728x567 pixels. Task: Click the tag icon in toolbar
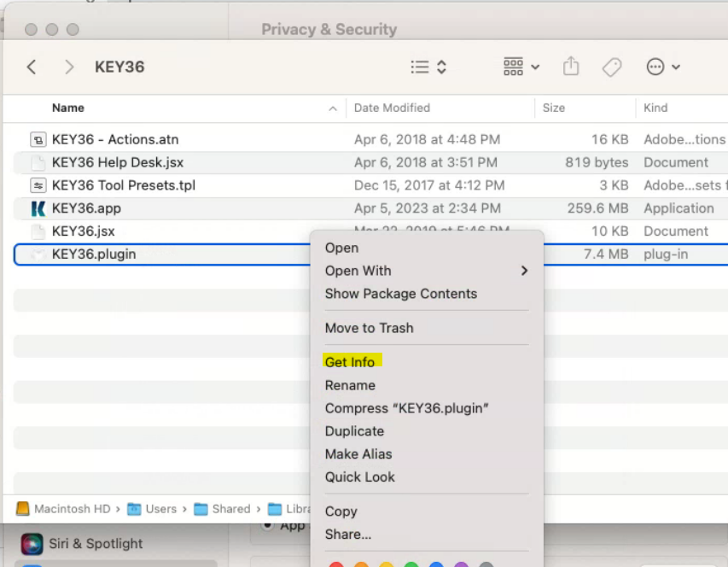612,67
